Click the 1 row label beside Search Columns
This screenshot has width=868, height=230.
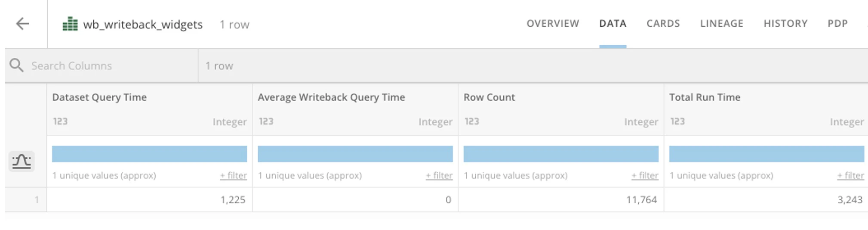point(219,66)
